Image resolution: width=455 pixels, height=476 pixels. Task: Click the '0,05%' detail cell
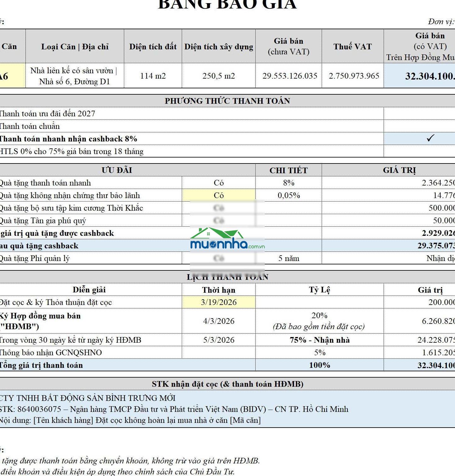pos(288,195)
